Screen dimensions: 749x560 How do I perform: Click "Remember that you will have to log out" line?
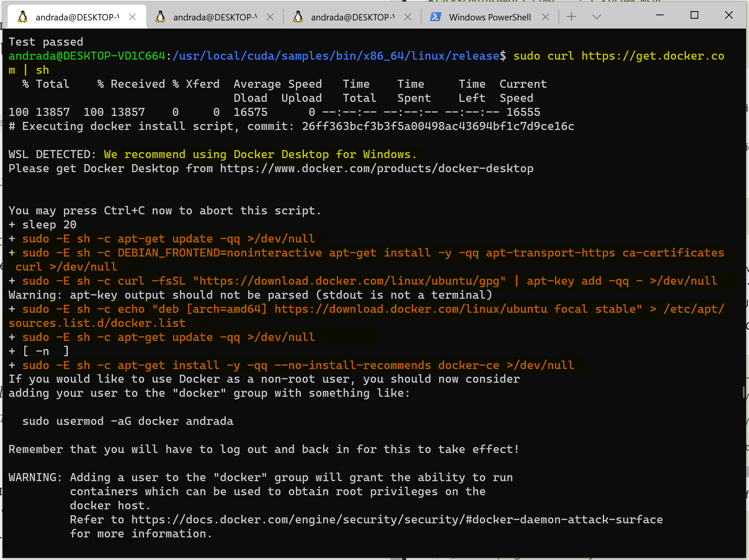coord(263,450)
